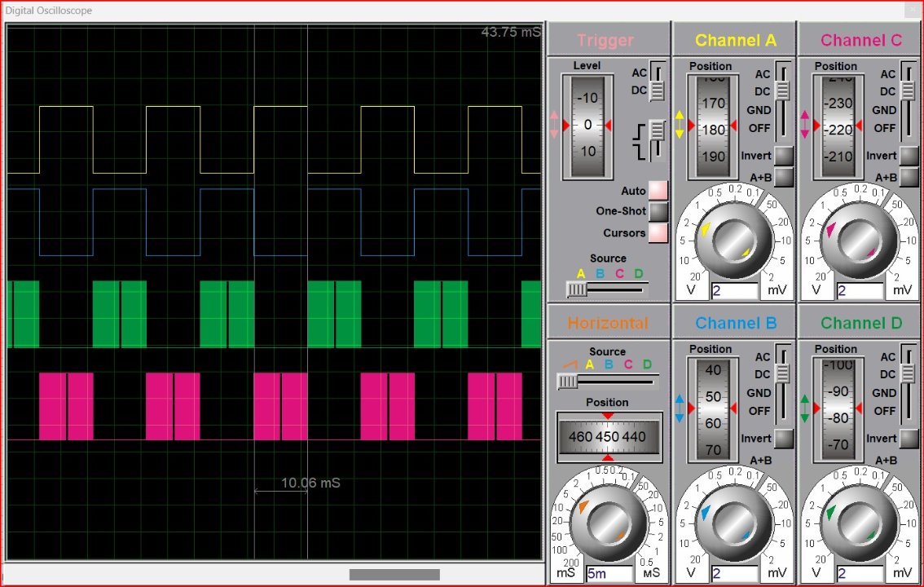Click the pink up-down arrow beside Trigger Level
The width and height of the screenshot is (924, 587).
pos(553,125)
